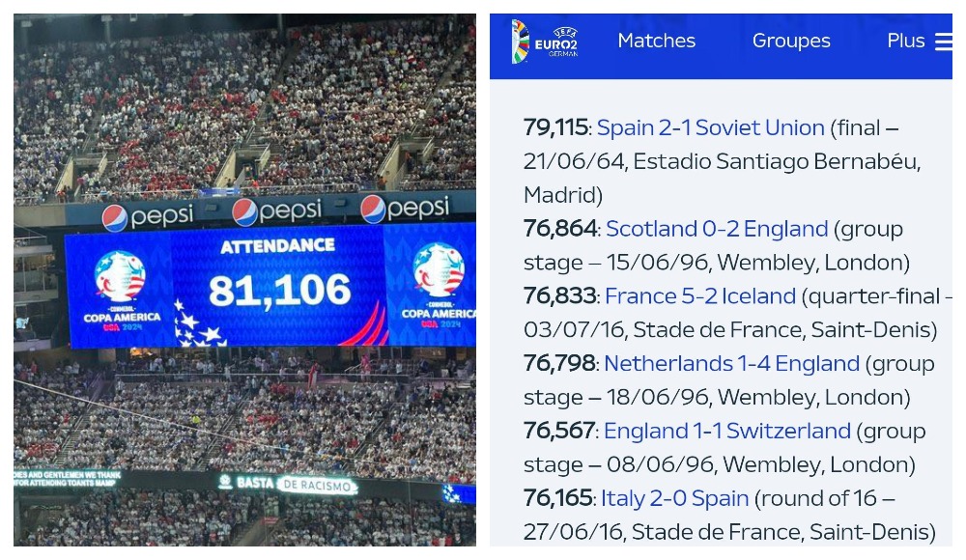Click the middle Pepsi logo above the scoreboard
The width and height of the screenshot is (966, 560).
click(x=277, y=211)
